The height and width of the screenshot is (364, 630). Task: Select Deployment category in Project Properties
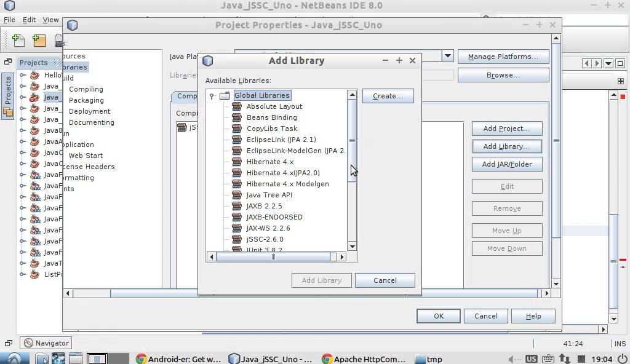pos(90,111)
